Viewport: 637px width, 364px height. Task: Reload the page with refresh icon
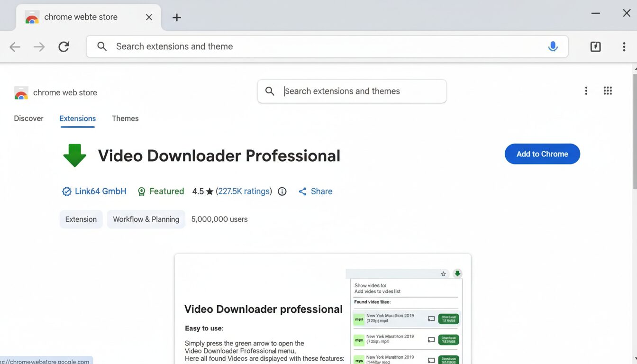coord(64,46)
